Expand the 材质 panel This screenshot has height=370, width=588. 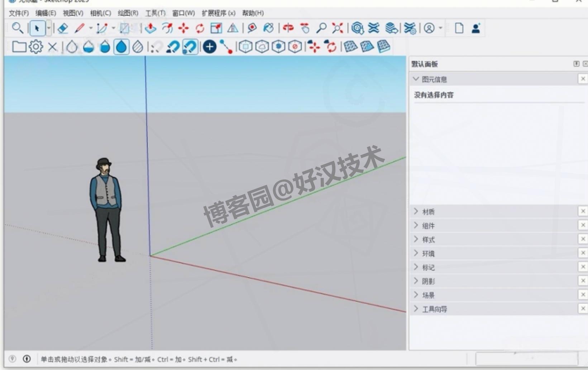point(429,211)
